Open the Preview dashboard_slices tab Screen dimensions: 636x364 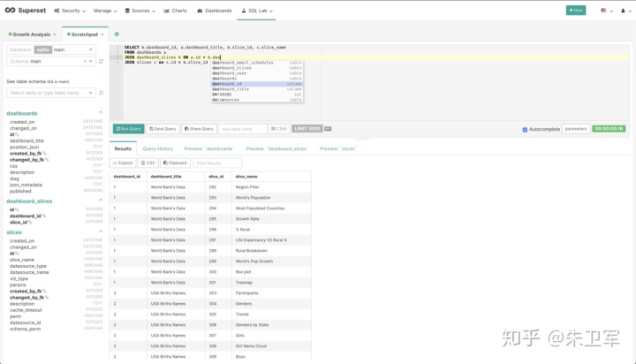click(x=277, y=148)
